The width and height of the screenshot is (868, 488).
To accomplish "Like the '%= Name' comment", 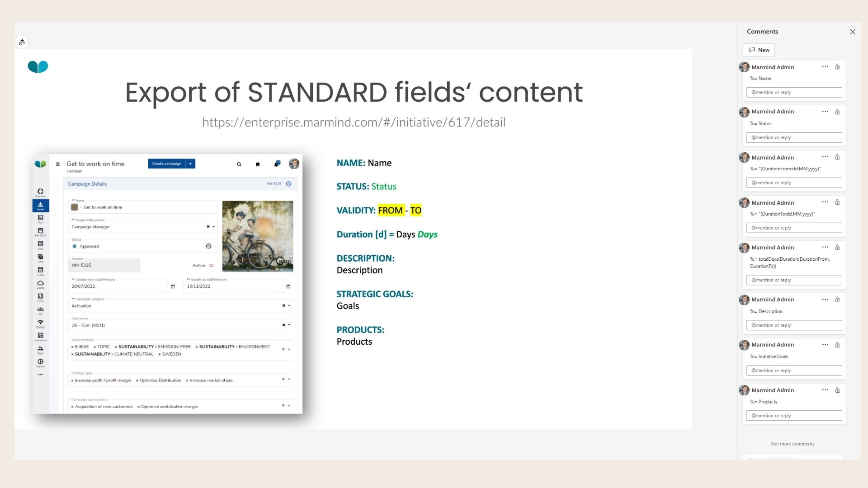I will click(837, 67).
